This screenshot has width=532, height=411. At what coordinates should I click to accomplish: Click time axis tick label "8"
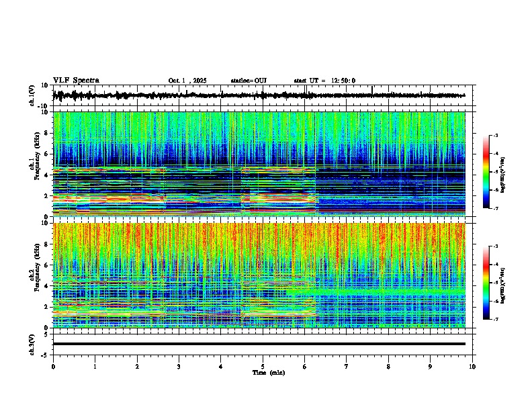pos(388,367)
